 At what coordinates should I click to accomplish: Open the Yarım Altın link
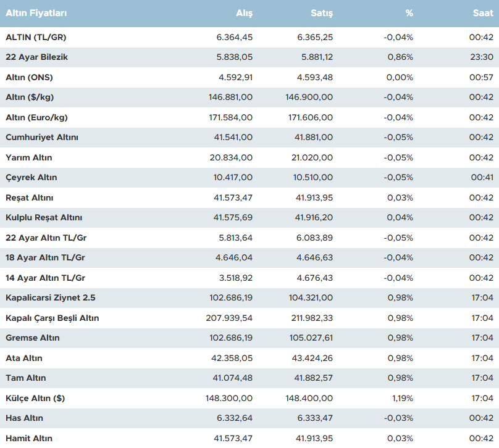pos(29,157)
